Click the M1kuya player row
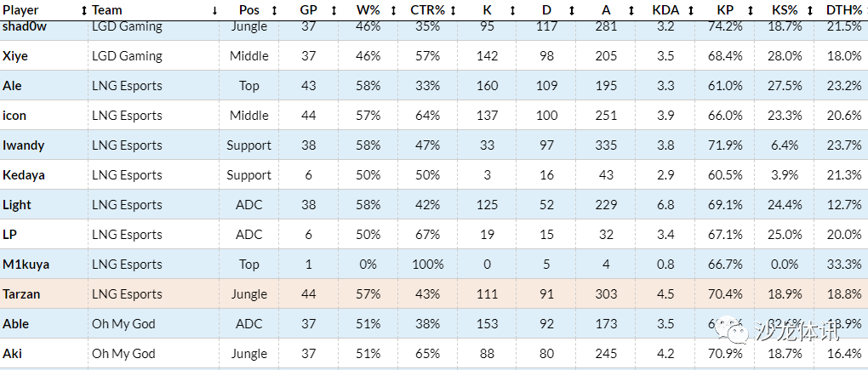 pos(26,265)
